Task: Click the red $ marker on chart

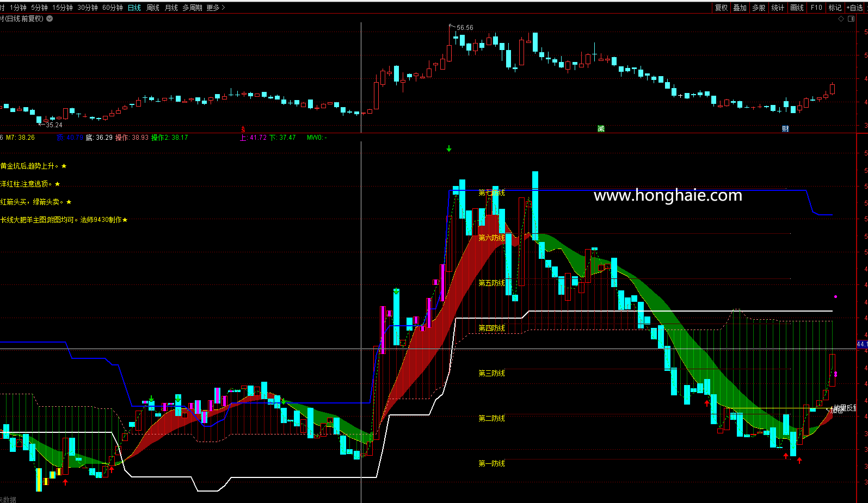Action: coord(243,129)
